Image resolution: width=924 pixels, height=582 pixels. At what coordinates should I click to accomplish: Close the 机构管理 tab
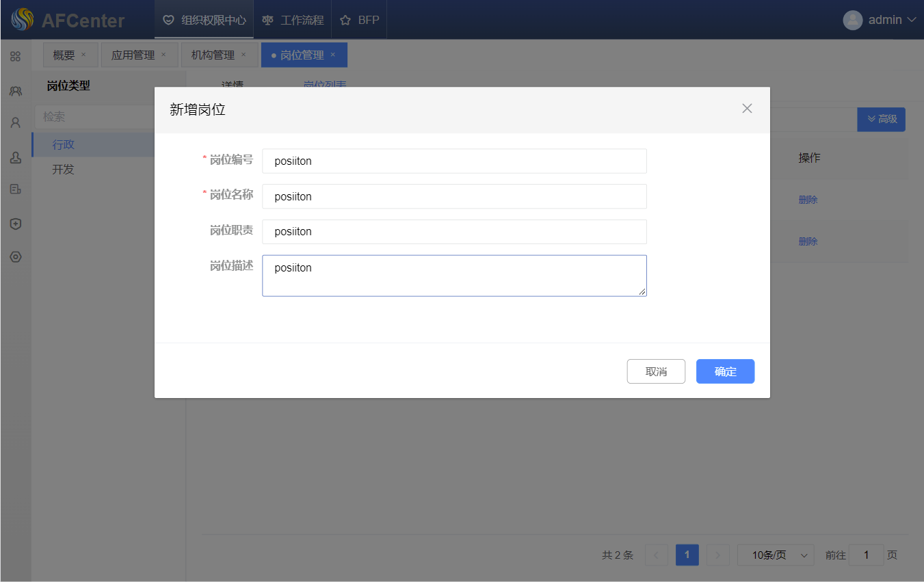pyautogui.click(x=243, y=55)
